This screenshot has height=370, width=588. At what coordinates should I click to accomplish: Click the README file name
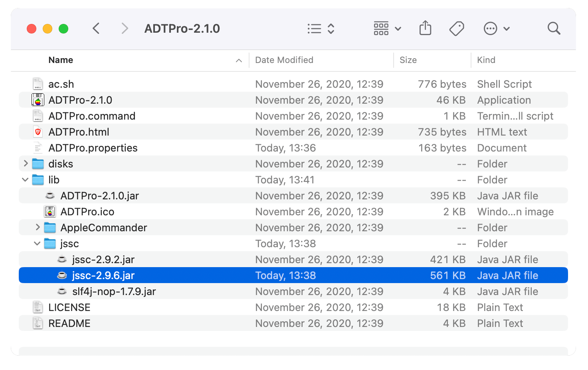click(69, 323)
